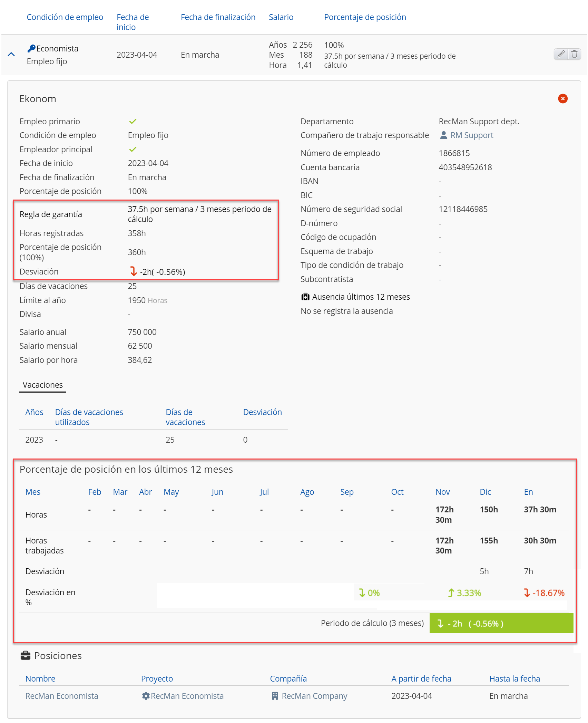This screenshot has width=588, height=723.
Task: Click the pencil edit icon for Economista
Action: click(x=561, y=54)
